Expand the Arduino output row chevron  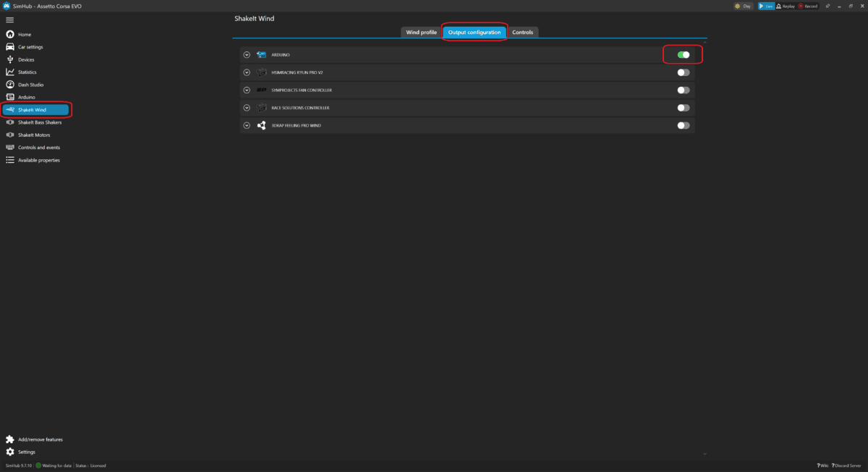pos(247,55)
